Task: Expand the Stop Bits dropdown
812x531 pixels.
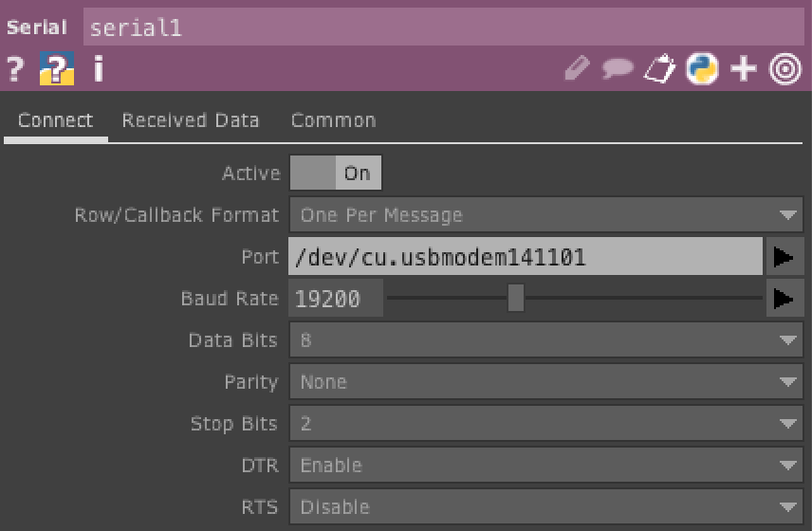Action: 545,424
